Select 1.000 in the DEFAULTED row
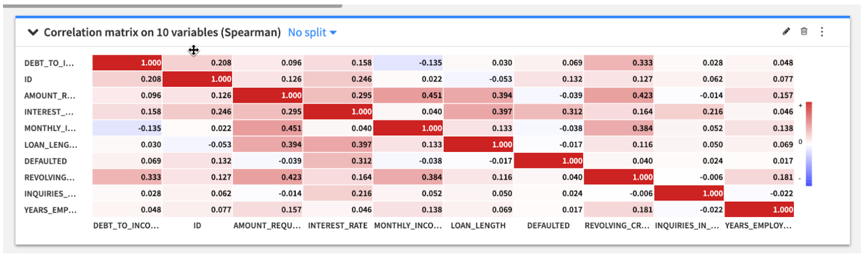The height and width of the screenshot is (256, 868). click(548, 161)
